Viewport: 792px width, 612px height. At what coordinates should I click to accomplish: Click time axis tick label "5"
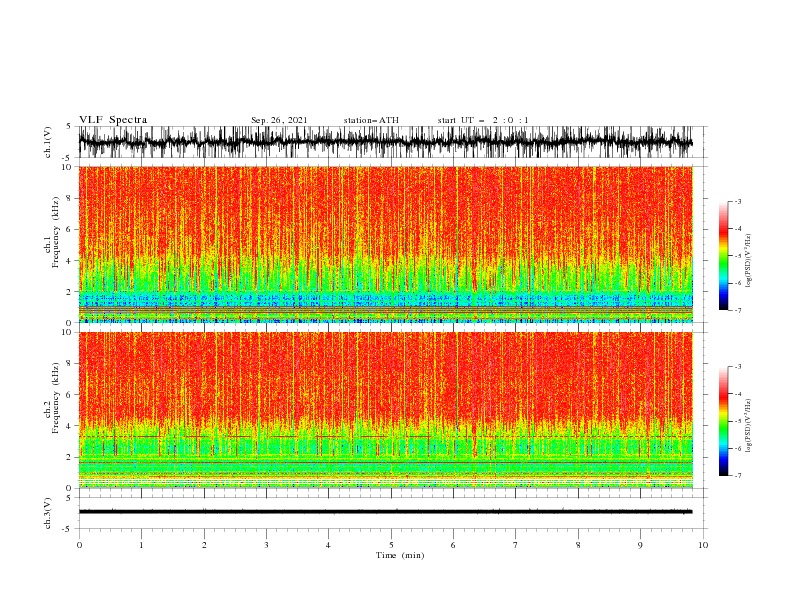coord(391,545)
